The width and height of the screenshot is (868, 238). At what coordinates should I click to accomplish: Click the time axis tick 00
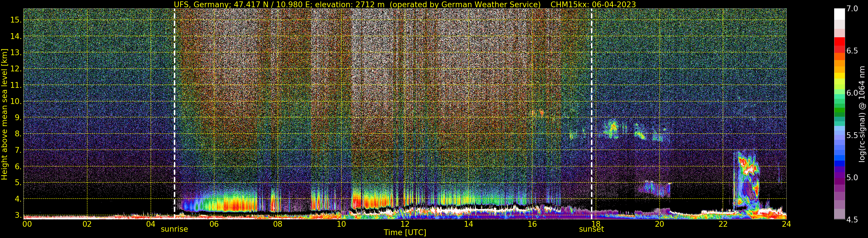click(x=27, y=224)
